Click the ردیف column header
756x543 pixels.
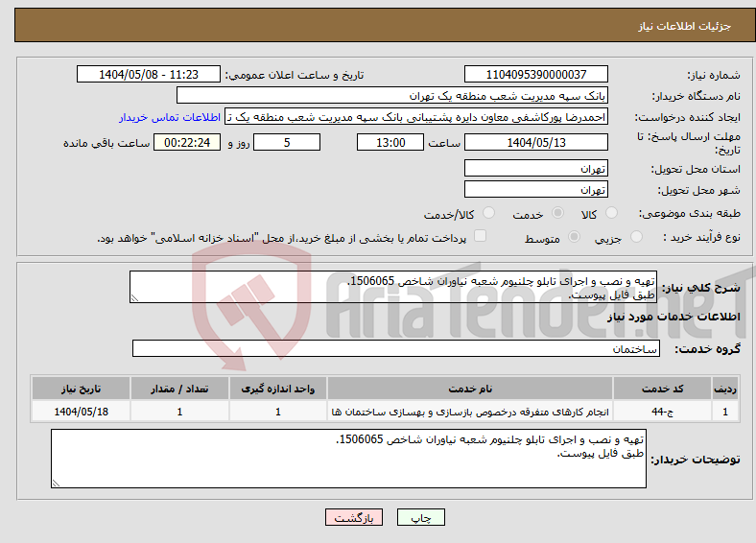(x=725, y=389)
